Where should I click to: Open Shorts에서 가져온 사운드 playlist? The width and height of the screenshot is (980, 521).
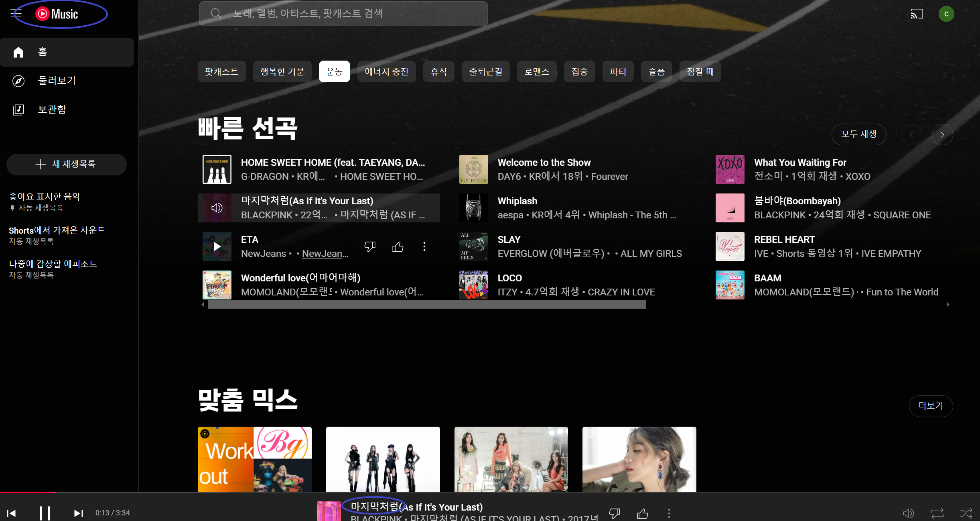click(x=57, y=235)
